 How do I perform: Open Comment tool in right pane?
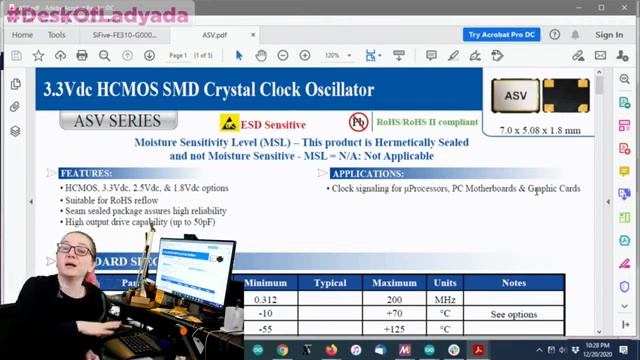pos(624,171)
